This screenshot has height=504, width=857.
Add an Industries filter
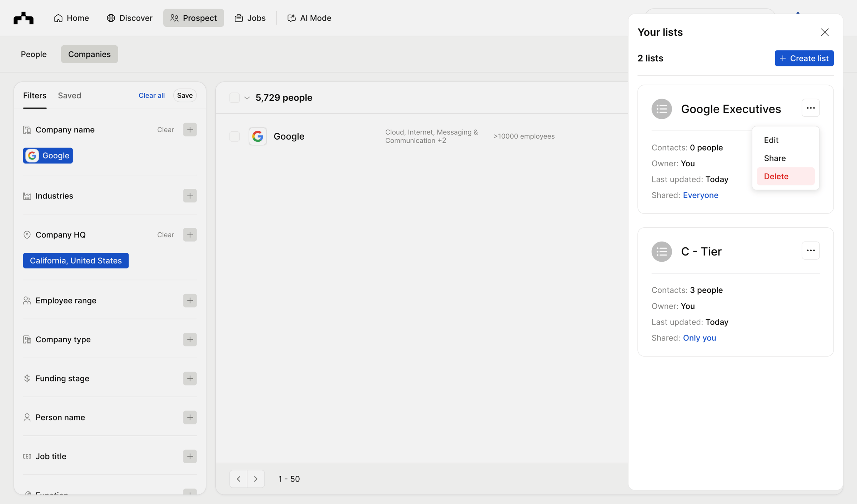(x=190, y=196)
